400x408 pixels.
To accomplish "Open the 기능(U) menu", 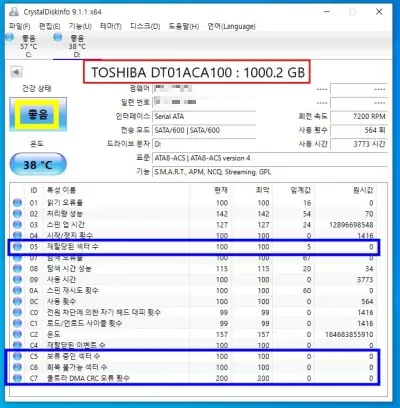I will tap(80, 26).
